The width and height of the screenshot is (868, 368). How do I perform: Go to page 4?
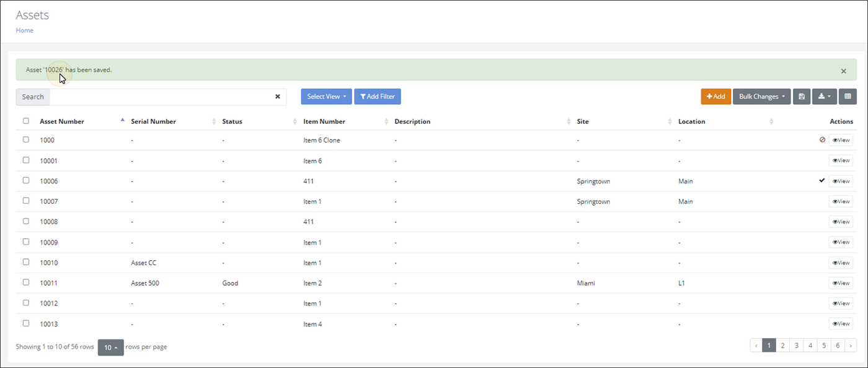(x=810, y=346)
